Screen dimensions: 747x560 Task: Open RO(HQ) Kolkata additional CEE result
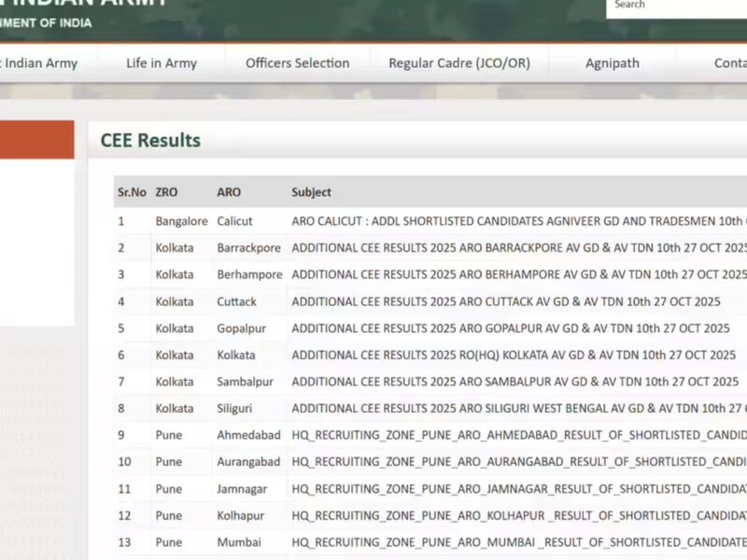point(514,355)
